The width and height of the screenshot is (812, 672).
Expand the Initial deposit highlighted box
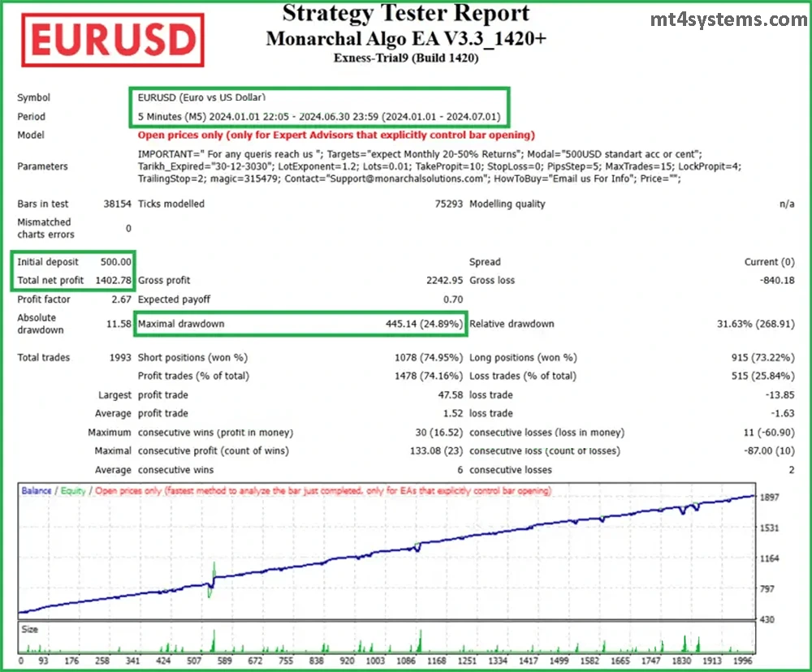73,261
